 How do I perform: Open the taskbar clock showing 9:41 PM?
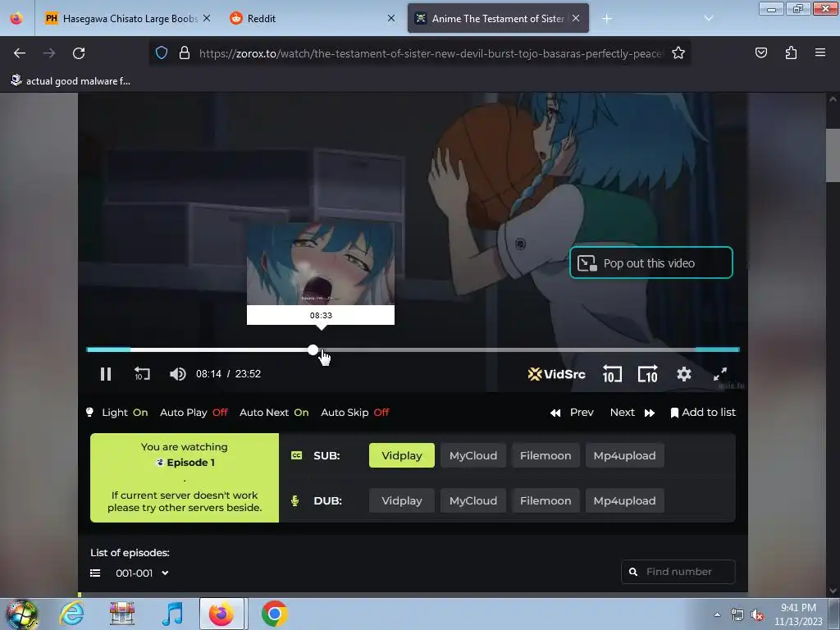[x=798, y=614]
